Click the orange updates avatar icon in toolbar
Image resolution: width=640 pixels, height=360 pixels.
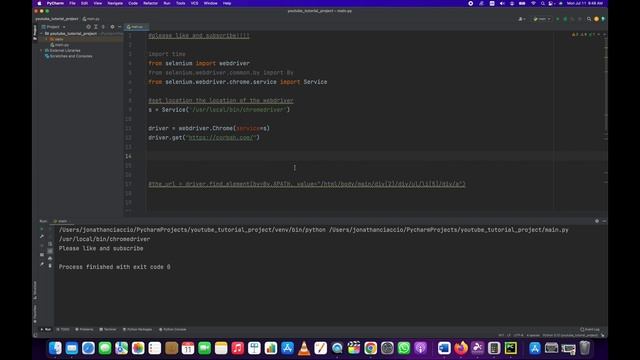[596, 19]
